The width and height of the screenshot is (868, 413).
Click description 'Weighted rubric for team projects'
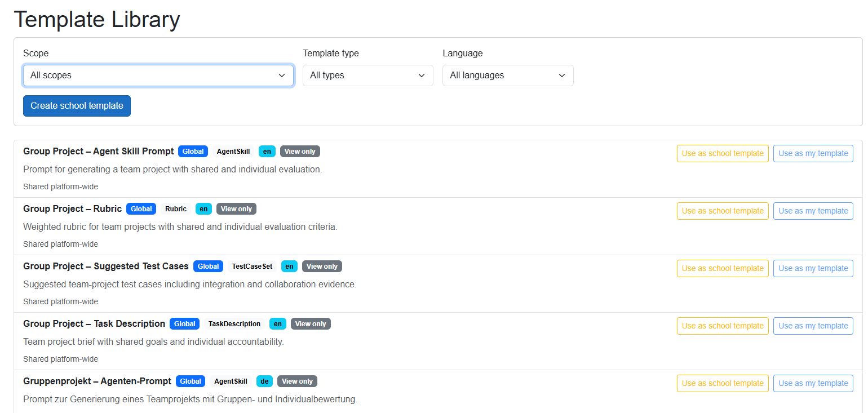180,227
